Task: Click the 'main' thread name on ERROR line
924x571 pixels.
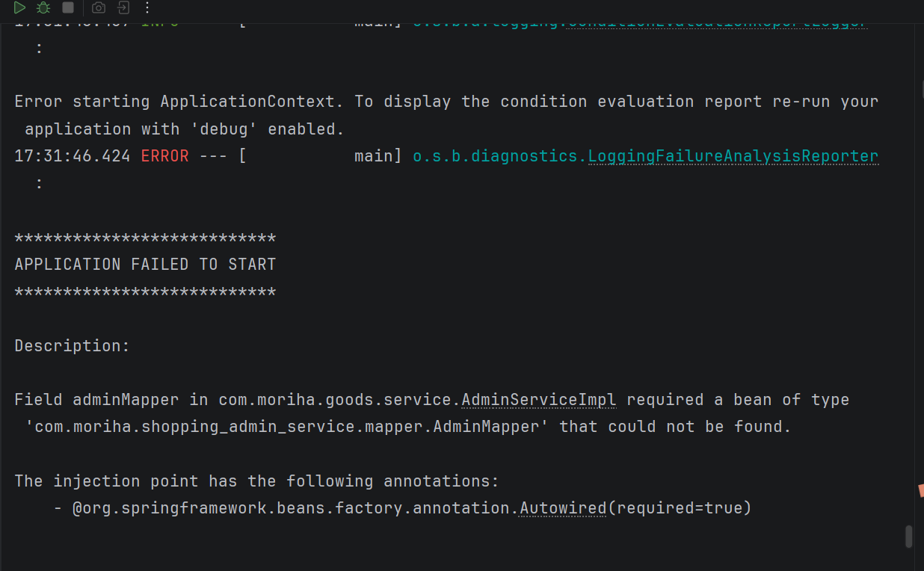Action: coord(374,156)
